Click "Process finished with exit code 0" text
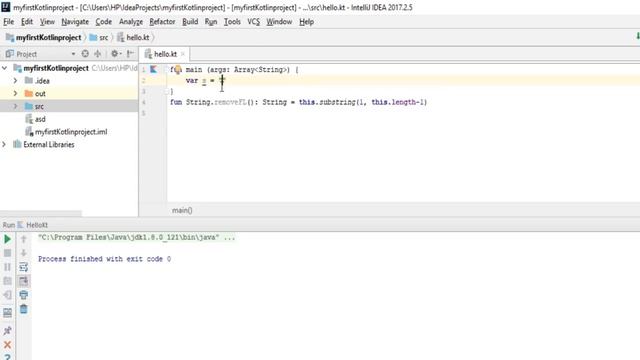 tap(104, 259)
